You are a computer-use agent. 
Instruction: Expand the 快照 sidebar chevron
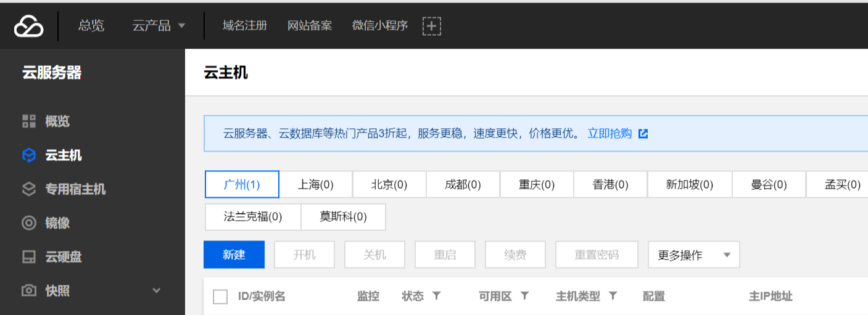tap(156, 290)
